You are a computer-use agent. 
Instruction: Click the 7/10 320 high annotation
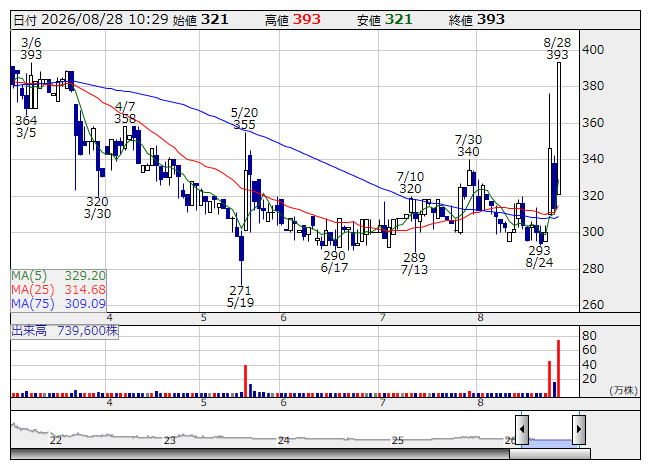coord(410,182)
